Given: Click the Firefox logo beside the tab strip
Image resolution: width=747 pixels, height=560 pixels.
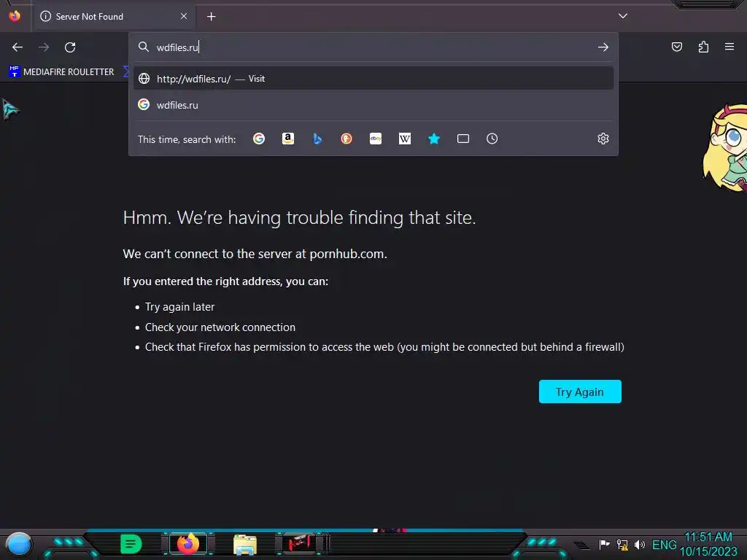Looking at the screenshot, I should [x=15, y=16].
